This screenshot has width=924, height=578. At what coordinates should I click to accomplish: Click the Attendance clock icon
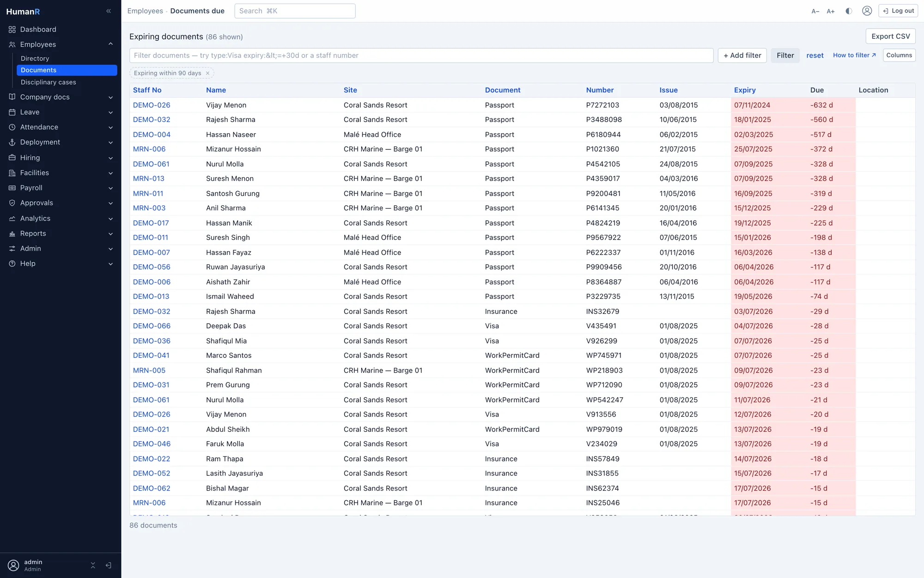(x=12, y=127)
